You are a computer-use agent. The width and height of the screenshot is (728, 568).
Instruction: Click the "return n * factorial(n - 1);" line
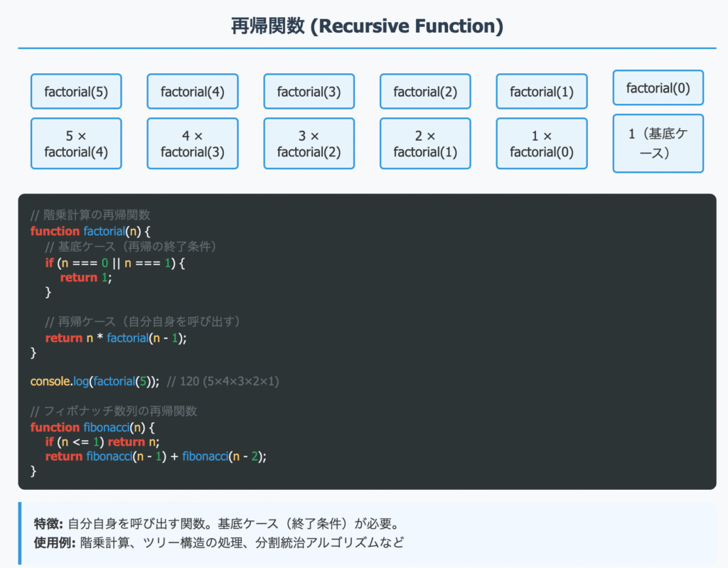click(116, 338)
